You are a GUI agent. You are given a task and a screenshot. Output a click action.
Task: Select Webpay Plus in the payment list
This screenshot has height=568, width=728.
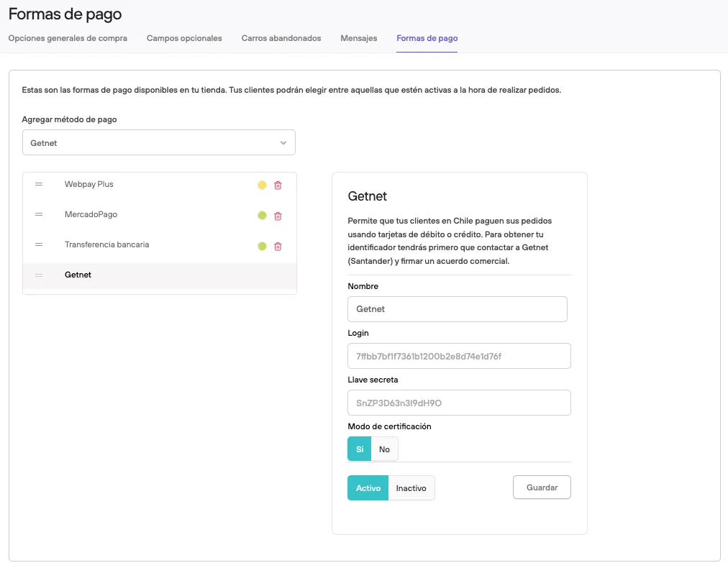[x=88, y=184]
